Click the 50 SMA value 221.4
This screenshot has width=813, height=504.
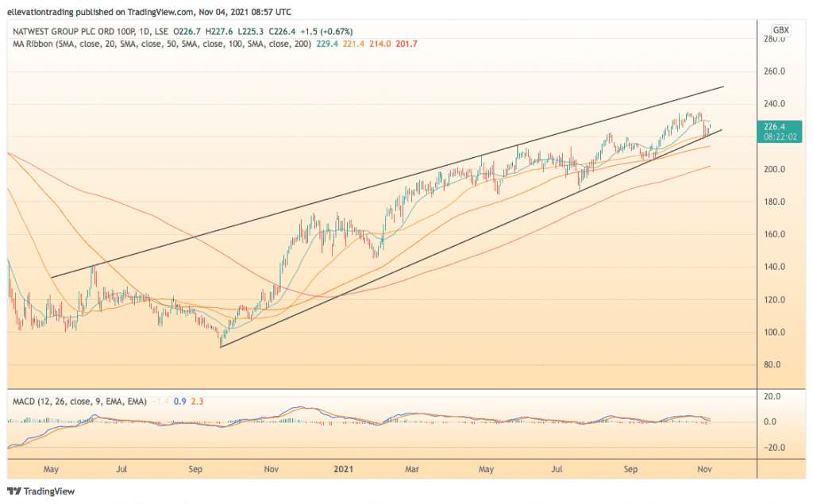click(353, 44)
